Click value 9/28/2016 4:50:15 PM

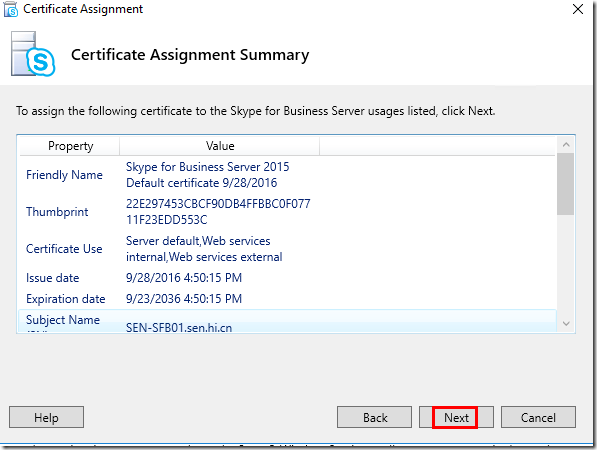pyautogui.click(x=184, y=278)
